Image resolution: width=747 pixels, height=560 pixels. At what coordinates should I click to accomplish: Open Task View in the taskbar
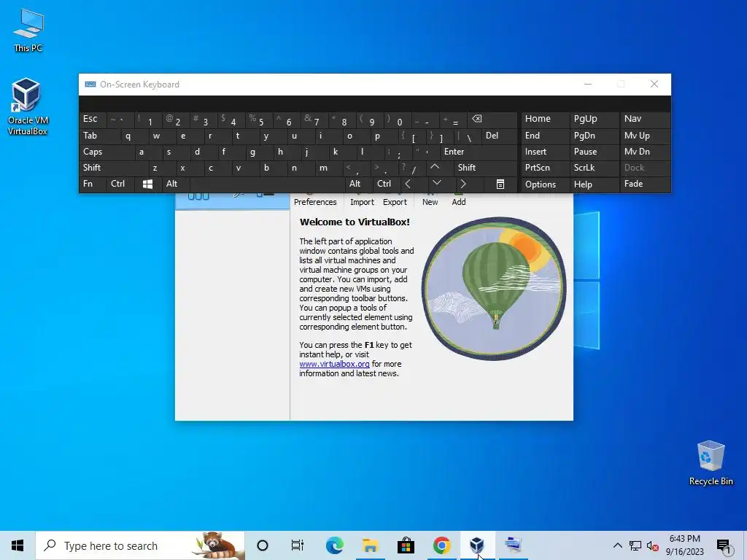(x=298, y=545)
